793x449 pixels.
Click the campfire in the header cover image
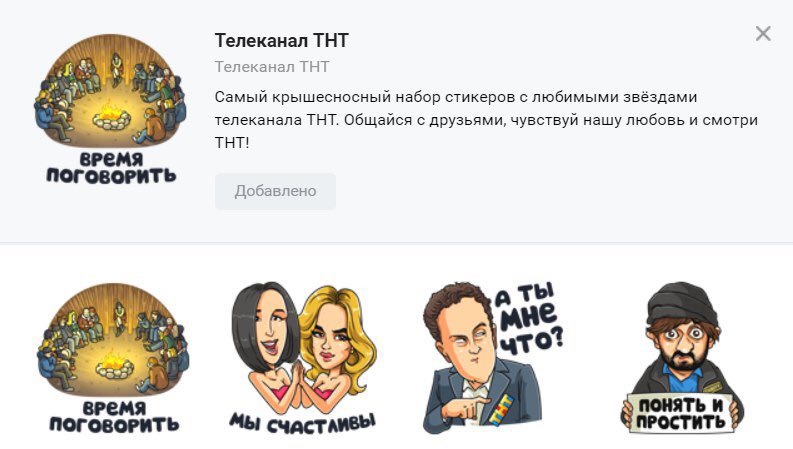111,116
